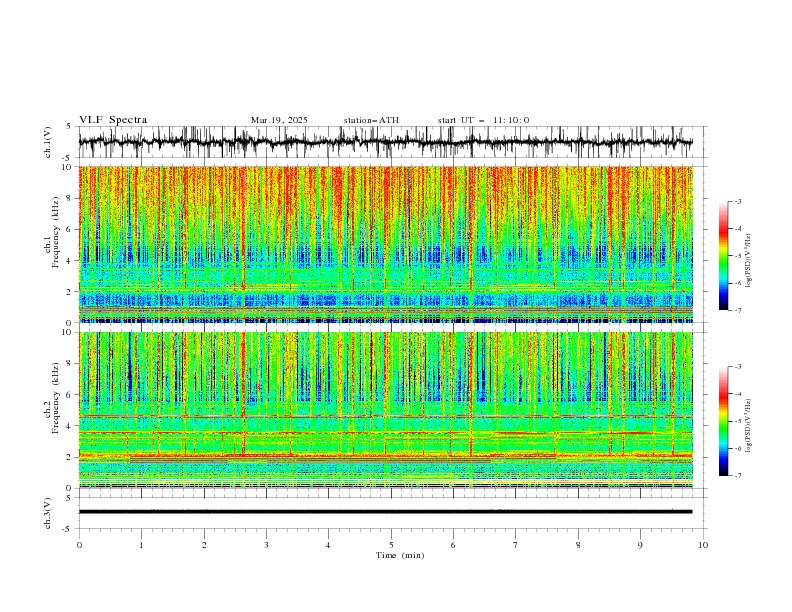Screen dimensions: 792x612
Task: Click time axis tick label '10'
Action: [703, 545]
